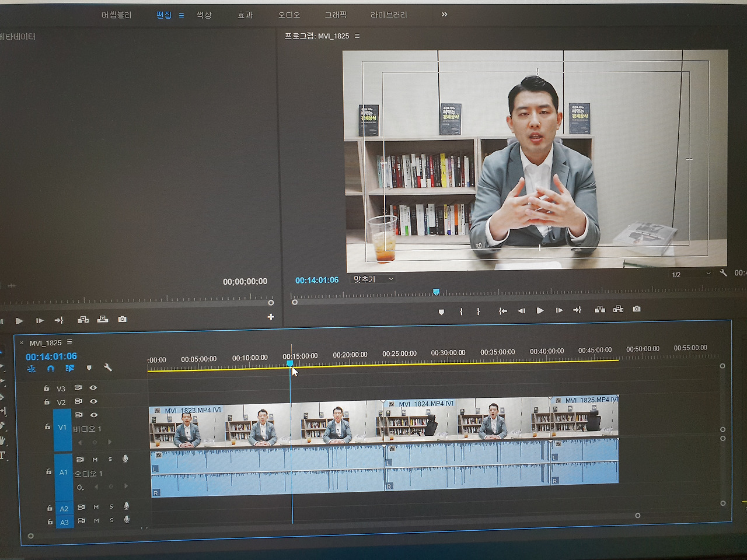747x560 pixels.
Task: Step forward one frame in Source monitor
Action: [x=40, y=320]
